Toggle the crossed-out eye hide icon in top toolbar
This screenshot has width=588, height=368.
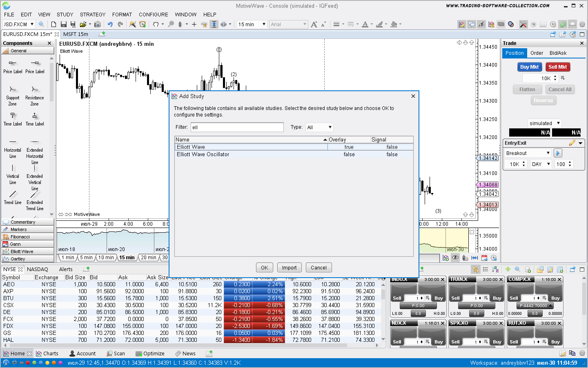click(481, 25)
